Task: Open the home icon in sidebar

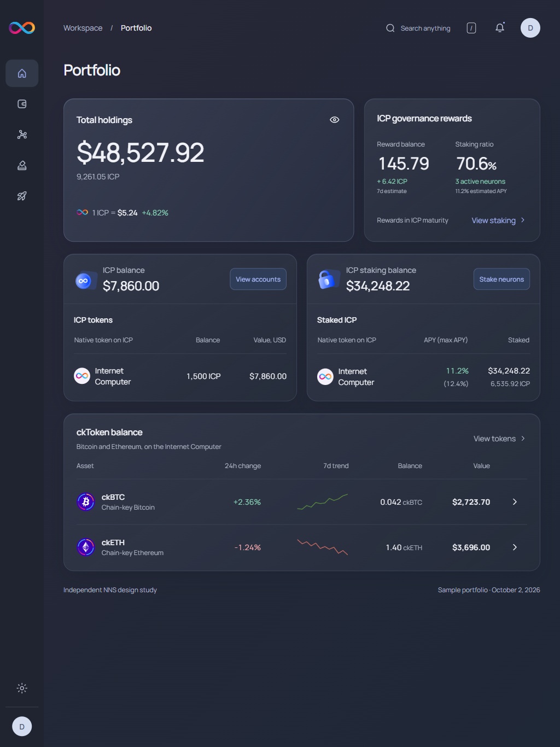Action: tap(22, 73)
